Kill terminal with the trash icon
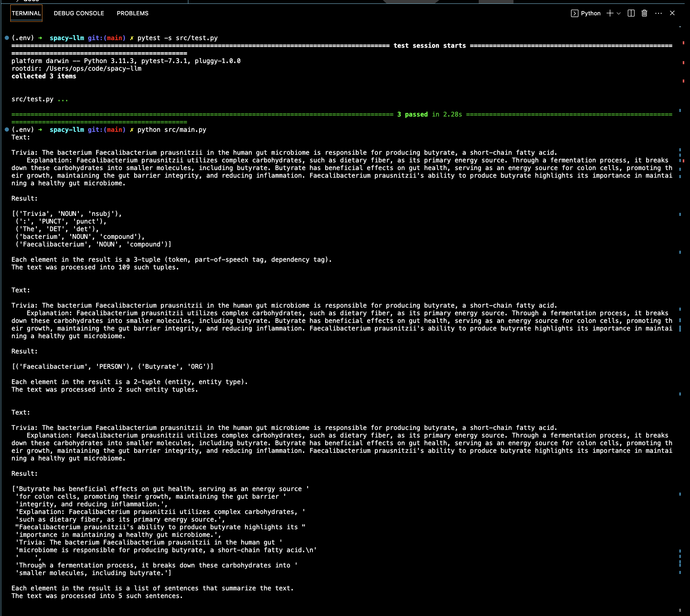The height and width of the screenshot is (616, 690). click(645, 13)
